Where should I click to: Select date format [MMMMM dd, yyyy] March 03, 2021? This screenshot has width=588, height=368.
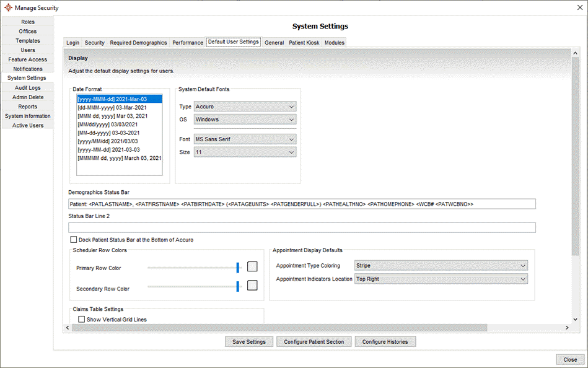[120, 159]
